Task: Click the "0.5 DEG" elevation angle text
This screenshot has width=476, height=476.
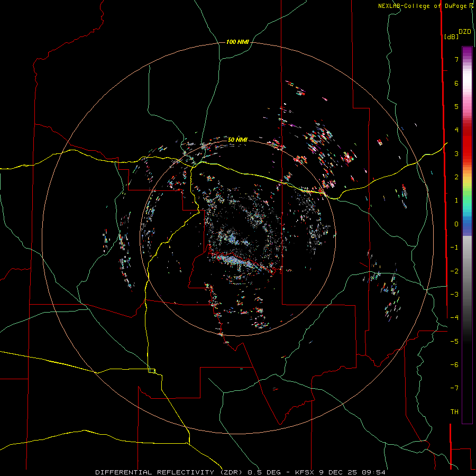Action: tap(264, 472)
